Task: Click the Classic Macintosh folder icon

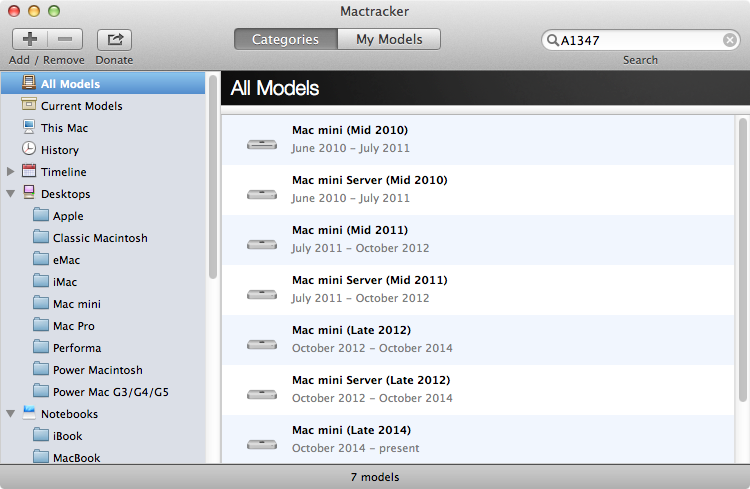Action: [x=41, y=237]
